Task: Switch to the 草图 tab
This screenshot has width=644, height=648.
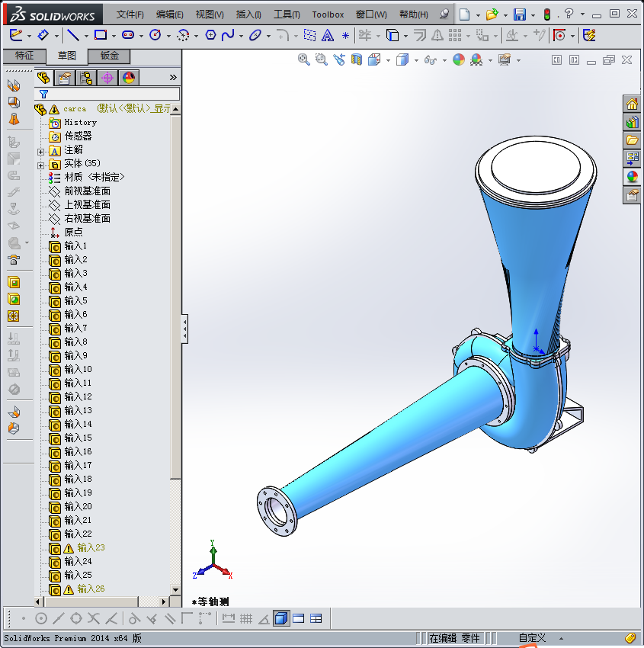Action: click(66, 56)
